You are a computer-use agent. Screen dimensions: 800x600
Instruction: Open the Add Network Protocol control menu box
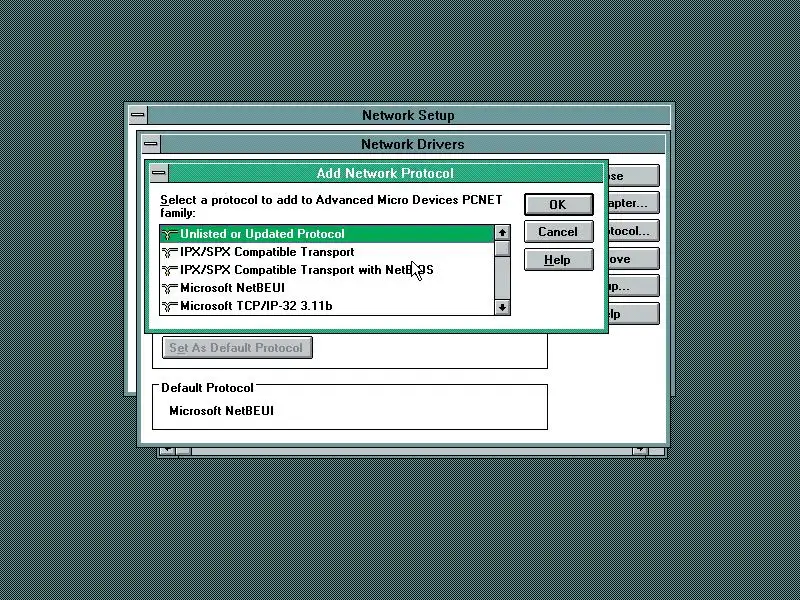pyautogui.click(x=159, y=173)
